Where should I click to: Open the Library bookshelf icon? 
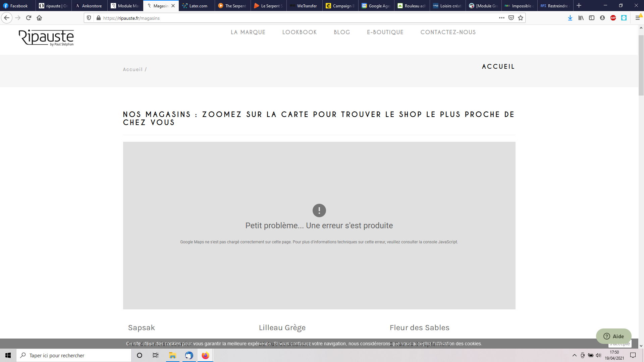tap(581, 18)
